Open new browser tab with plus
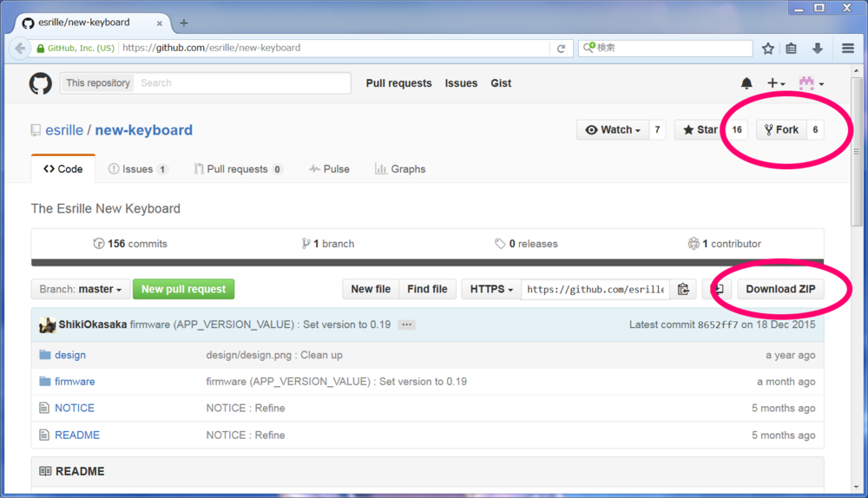Viewport: 868px width, 498px height. point(184,23)
